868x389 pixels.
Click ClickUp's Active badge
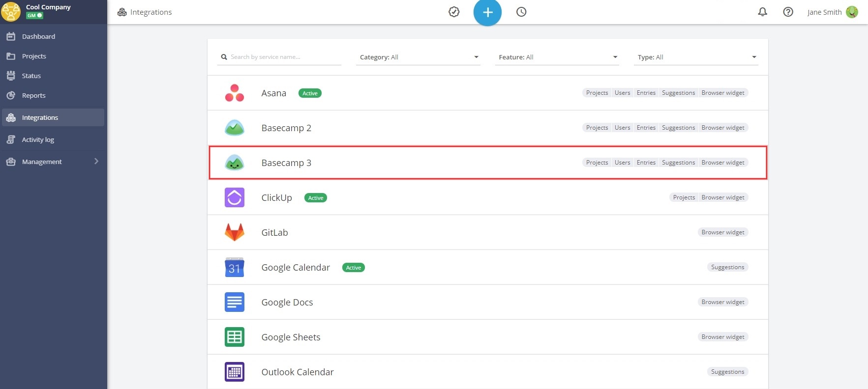click(x=316, y=198)
